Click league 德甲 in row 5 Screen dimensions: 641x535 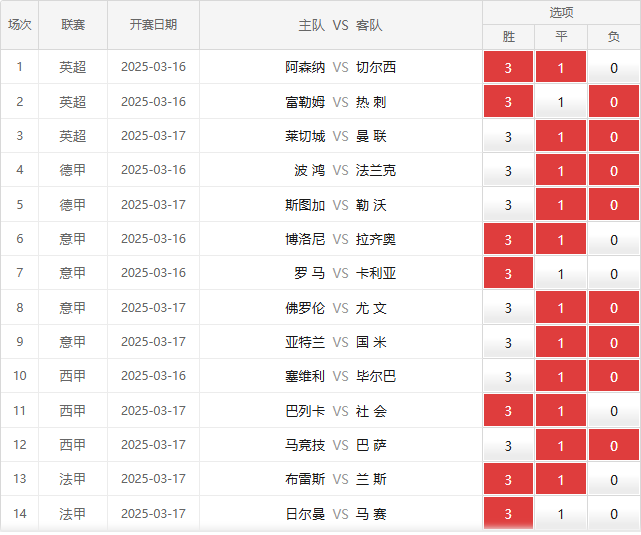[x=73, y=205]
